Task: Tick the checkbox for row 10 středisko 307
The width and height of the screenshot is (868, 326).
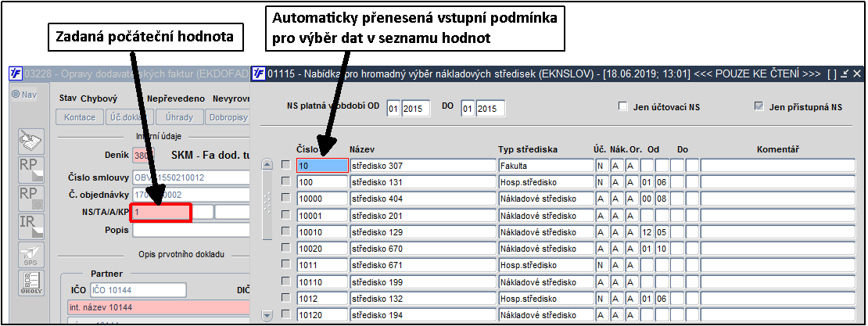Action: pos(285,165)
